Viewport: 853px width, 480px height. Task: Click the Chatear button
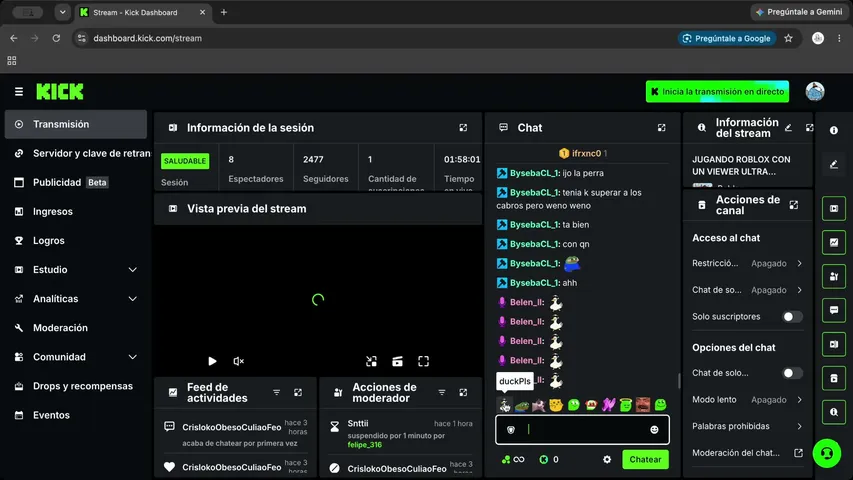click(645, 459)
